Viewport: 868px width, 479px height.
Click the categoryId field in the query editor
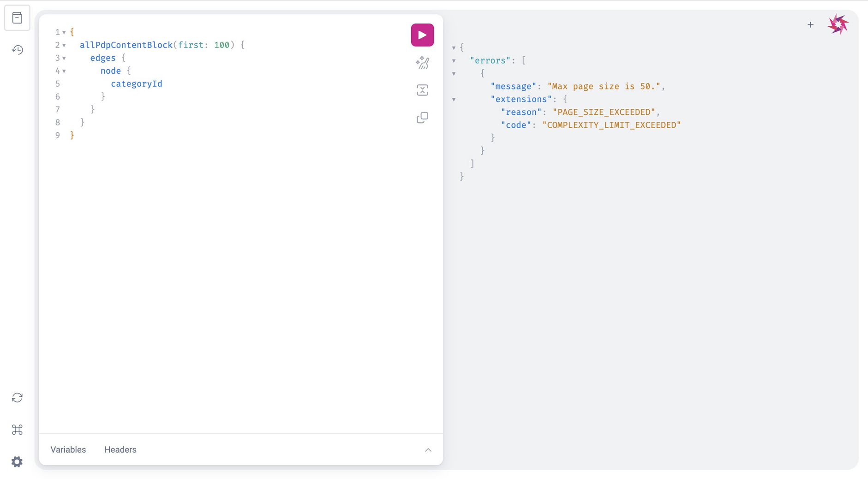coord(136,84)
